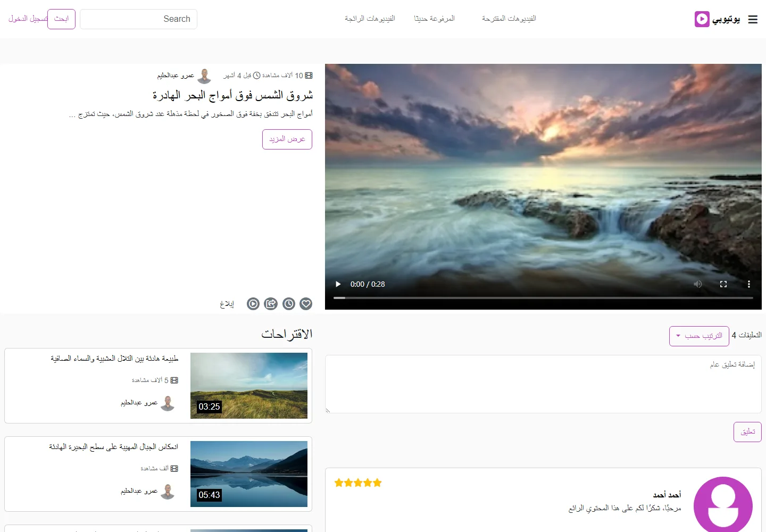Add video to favorites with heart icon
The width and height of the screenshot is (766, 532).
(x=306, y=304)
